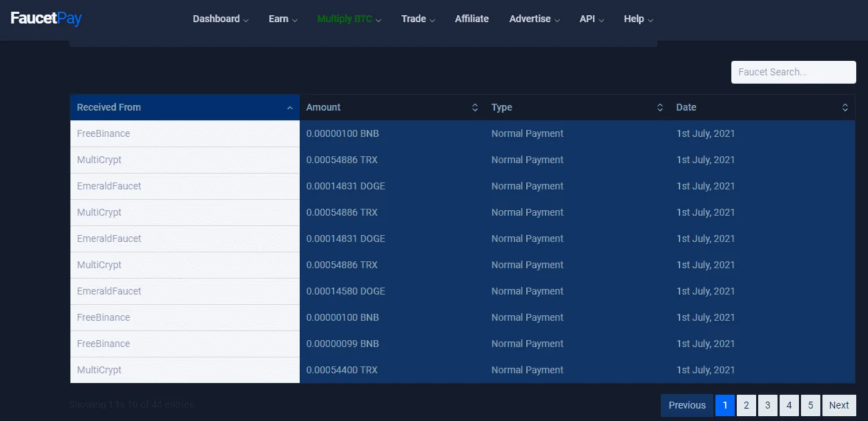This screenshot has width=868, height=421.
Task: Sort table by Date column
Action: [x=762, y=107]
